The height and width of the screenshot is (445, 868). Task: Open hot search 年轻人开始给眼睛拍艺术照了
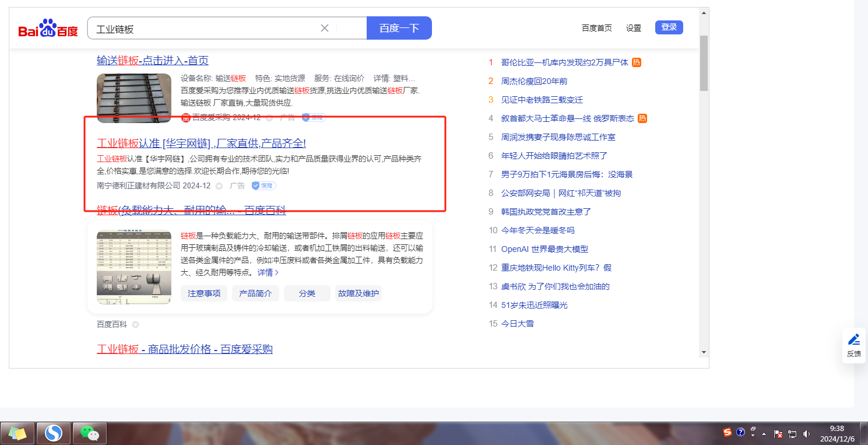554,156
